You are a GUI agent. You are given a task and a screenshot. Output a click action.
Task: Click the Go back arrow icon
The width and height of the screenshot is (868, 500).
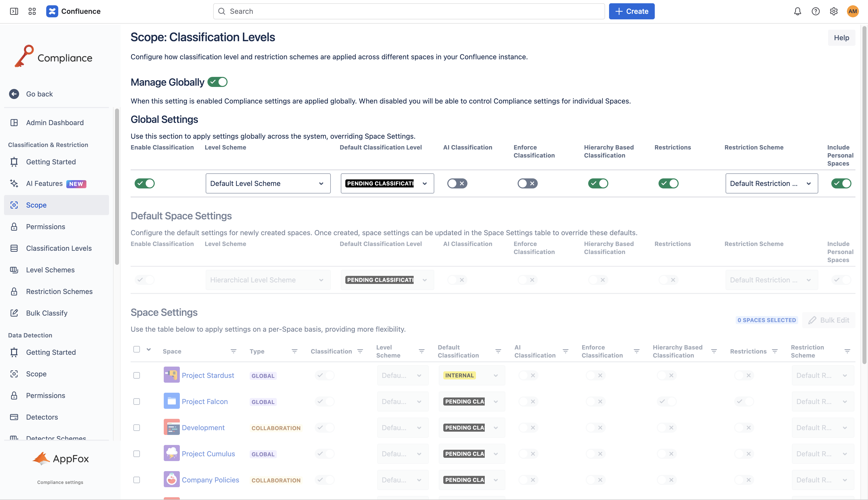(x=14, y=94)
